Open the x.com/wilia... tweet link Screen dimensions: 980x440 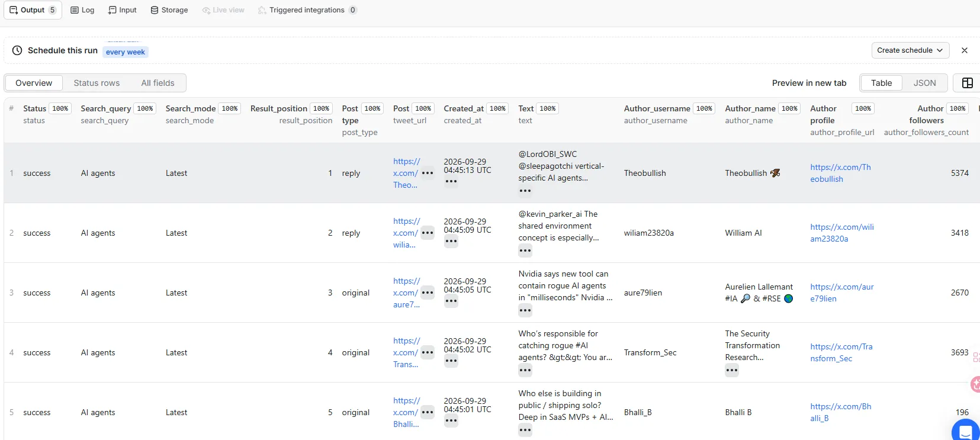tap(406, 233)
